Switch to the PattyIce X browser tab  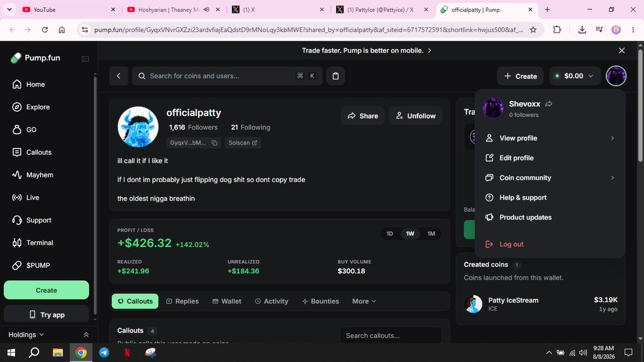coord(380,9)
